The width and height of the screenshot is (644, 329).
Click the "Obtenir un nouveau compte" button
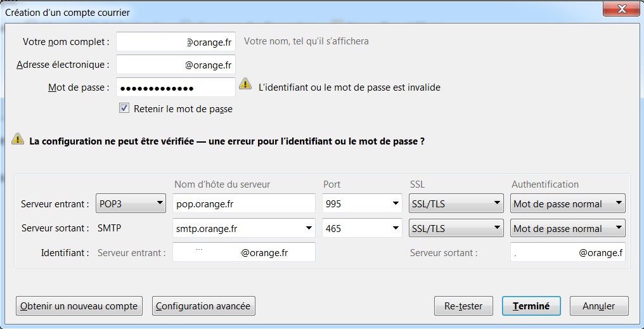79,306
